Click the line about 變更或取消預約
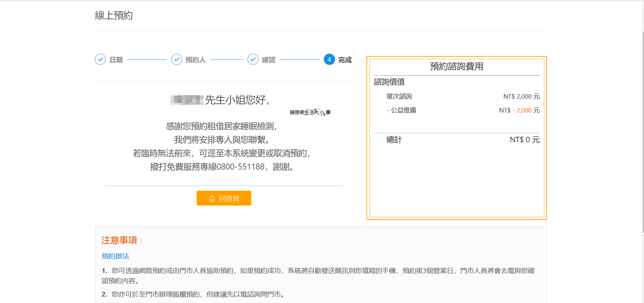 coord(221,153)
